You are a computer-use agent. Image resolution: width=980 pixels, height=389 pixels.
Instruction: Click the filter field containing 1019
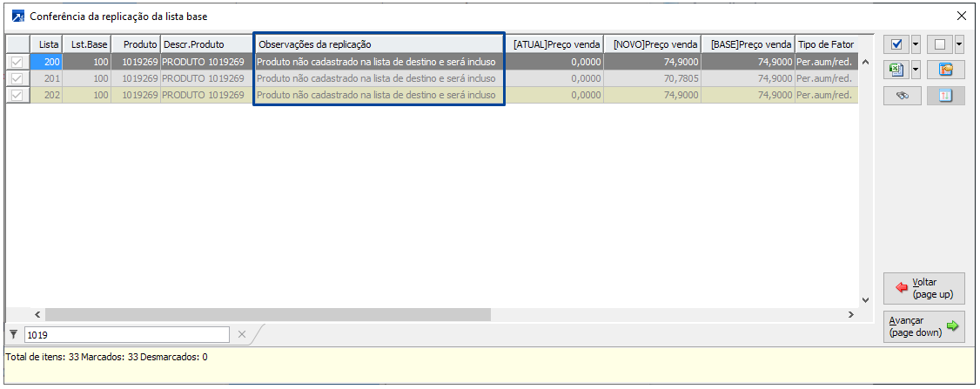point(127,334)
